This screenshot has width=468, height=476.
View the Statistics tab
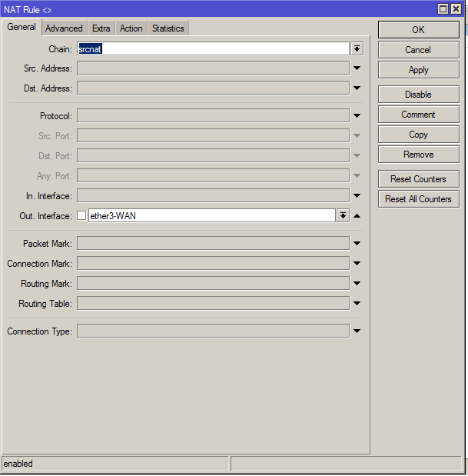pos(168,28)
